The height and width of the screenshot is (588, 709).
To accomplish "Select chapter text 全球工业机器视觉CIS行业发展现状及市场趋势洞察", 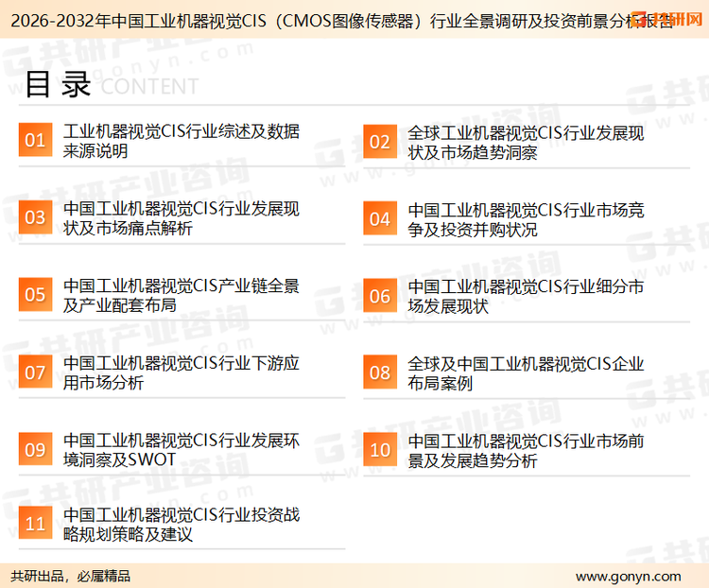I will click(526, 143).
